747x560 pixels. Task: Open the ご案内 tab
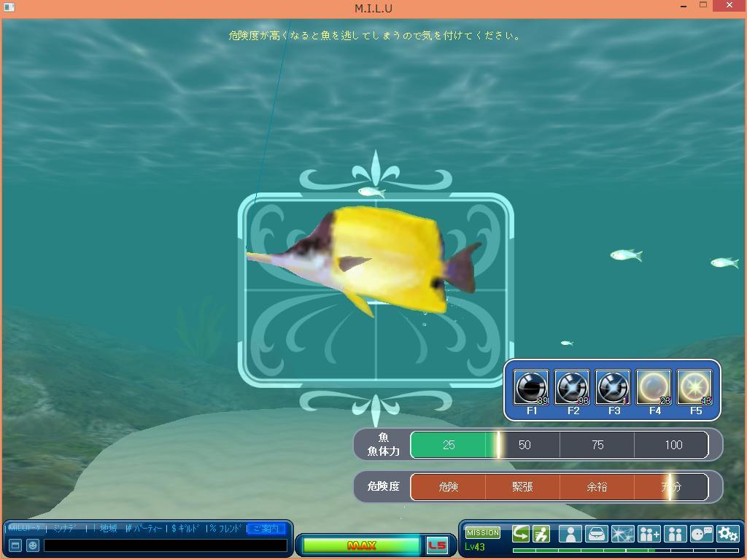[266, 529]
